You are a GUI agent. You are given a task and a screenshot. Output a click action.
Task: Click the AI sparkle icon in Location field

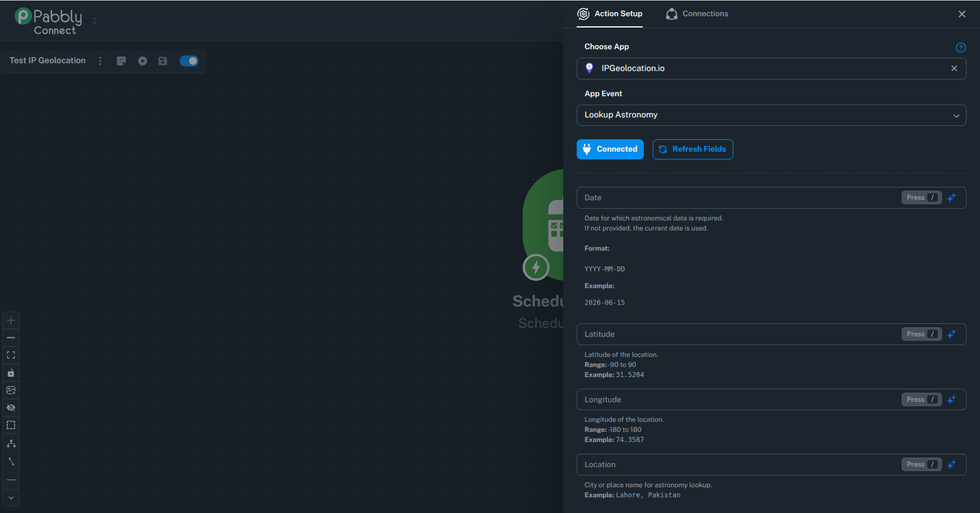point(951,464)
